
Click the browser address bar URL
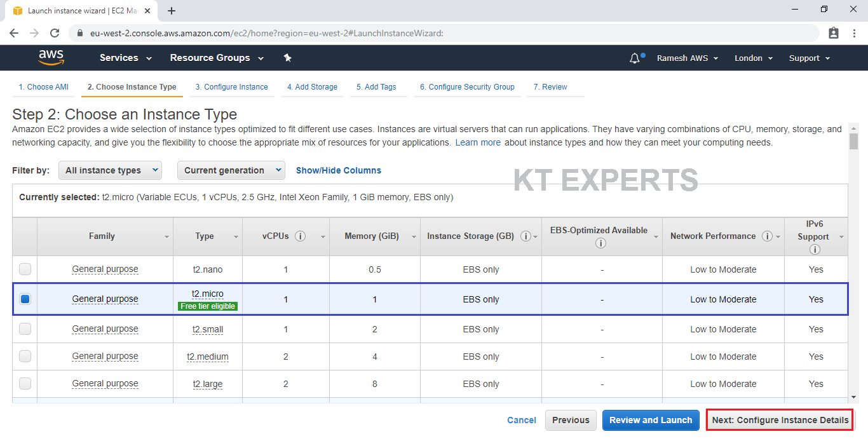pos(267,33)
